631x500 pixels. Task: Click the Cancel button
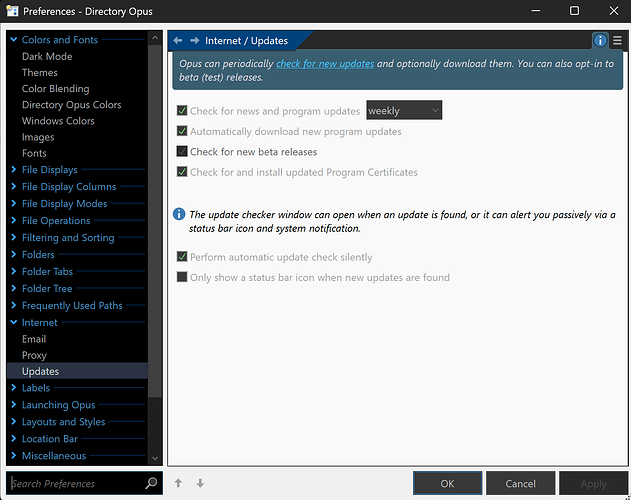click(x=520, y=483)
